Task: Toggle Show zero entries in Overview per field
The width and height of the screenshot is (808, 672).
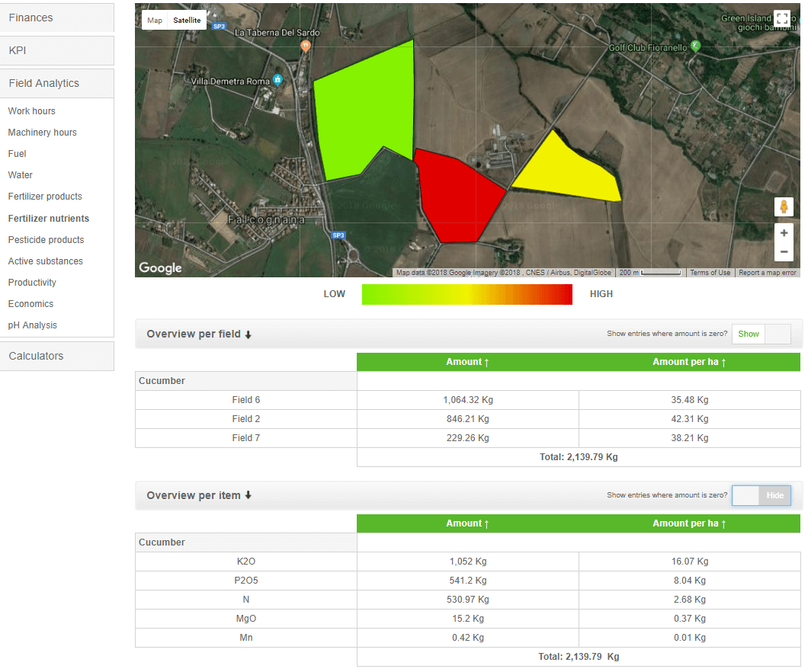Action: tap(761, 334)
